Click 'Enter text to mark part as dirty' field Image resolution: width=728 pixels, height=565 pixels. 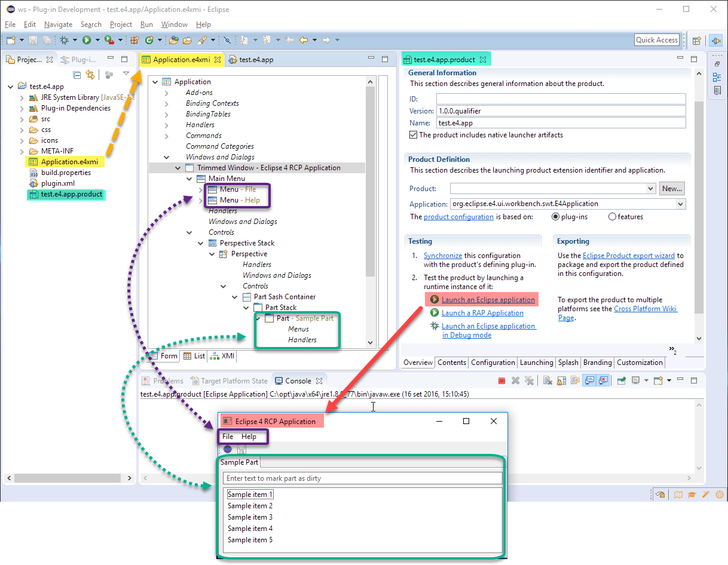(363, 478)
